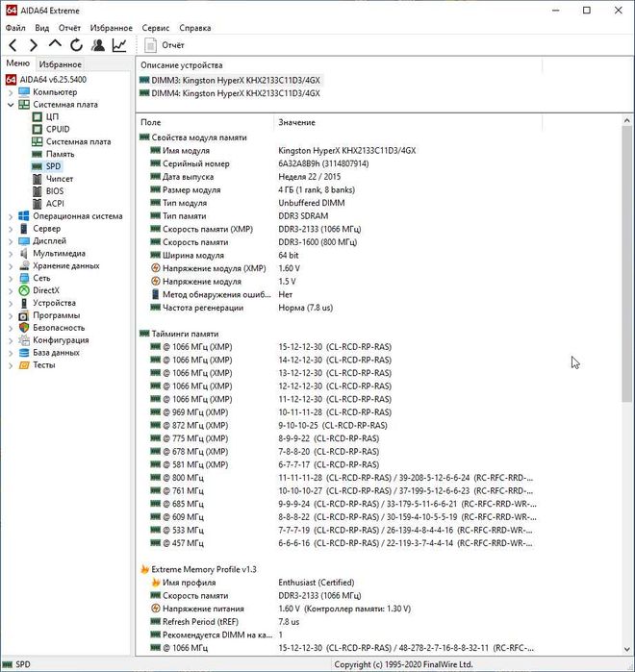Select the ACPI item
This screenshot has width=635, height=672.
tap(55, 204)
